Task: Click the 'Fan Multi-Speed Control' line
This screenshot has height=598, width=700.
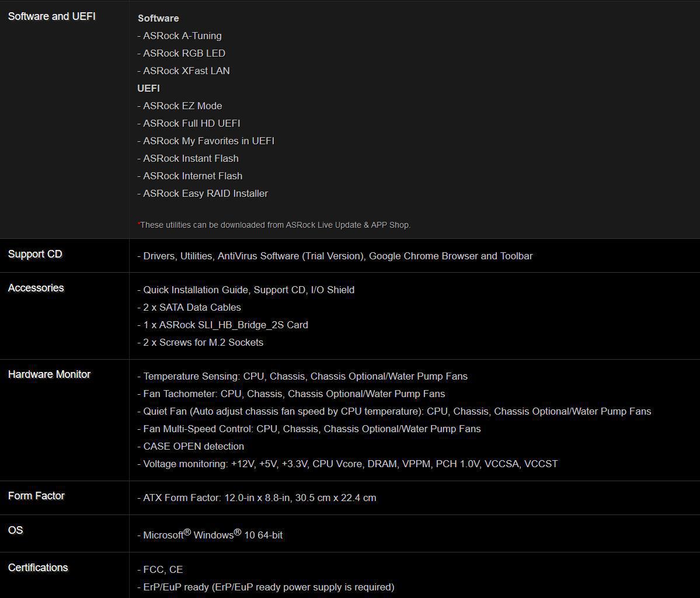Action: click(x=309, y=429)
